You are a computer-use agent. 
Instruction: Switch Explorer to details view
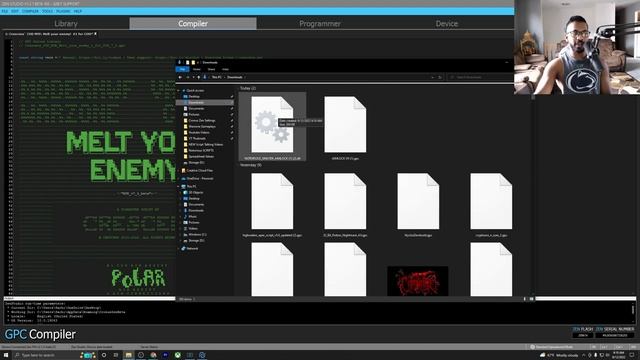click(x=525, y=299)
